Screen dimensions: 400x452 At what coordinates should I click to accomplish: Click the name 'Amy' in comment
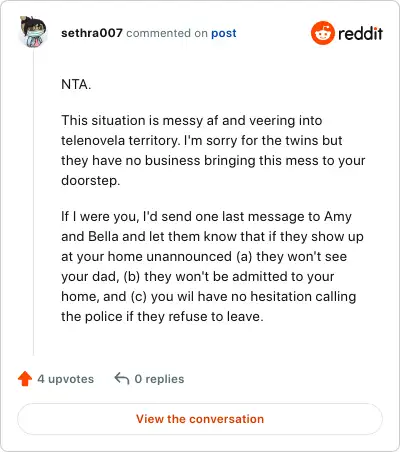click(338, 217)
